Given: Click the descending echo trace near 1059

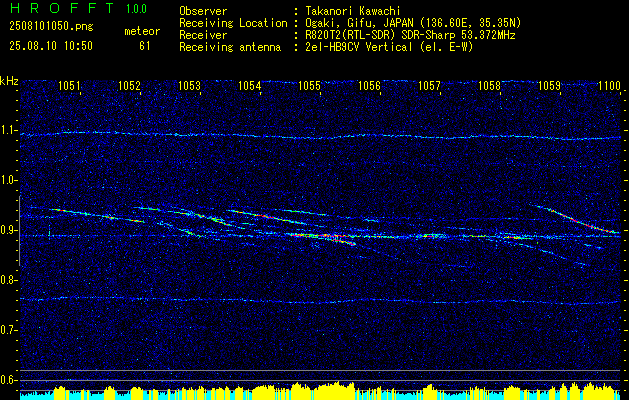Looking at the screenshot, I should (x=574, y=219).
